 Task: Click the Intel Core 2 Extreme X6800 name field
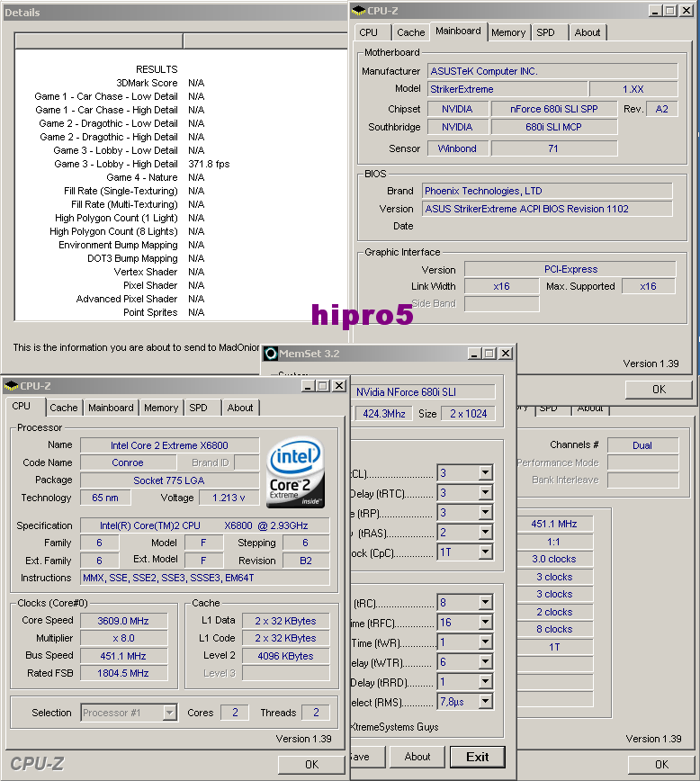169,445
